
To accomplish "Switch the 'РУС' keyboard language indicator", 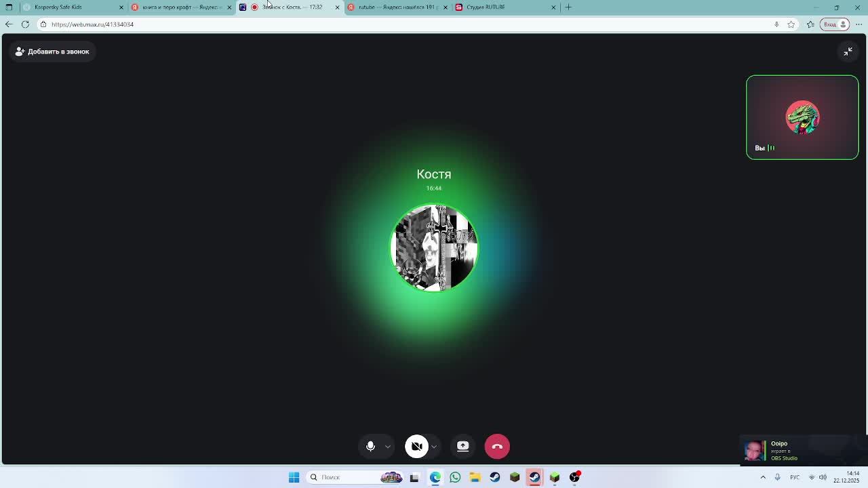I will click(795, 477).
